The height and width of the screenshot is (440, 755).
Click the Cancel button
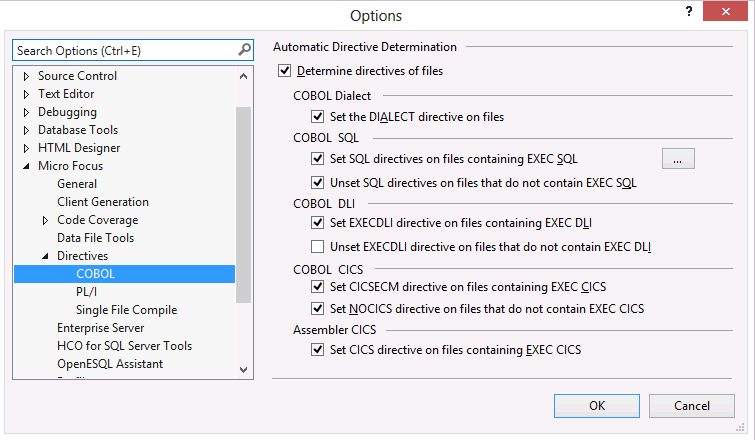point(692,406)
